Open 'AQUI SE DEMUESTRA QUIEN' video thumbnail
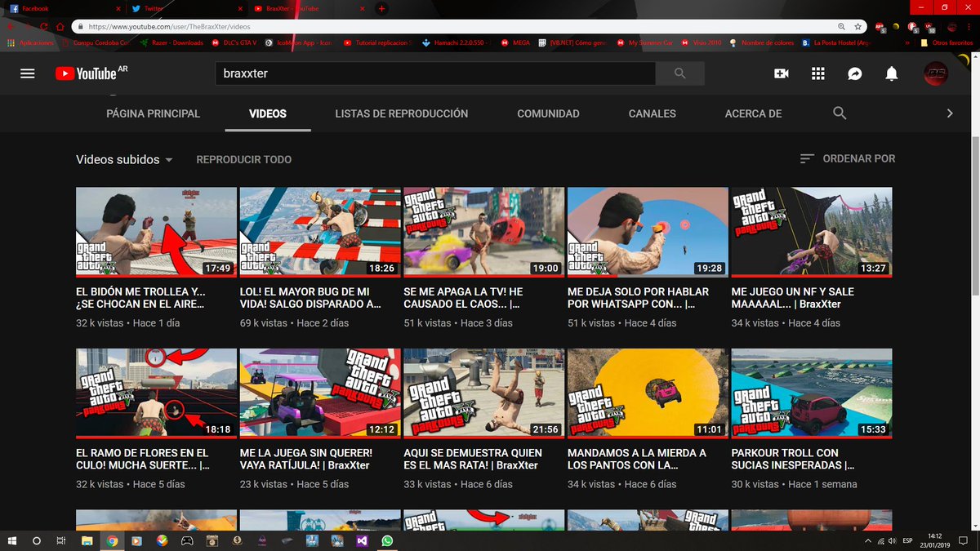The image size is (980, 551). [x=484, y=393]
